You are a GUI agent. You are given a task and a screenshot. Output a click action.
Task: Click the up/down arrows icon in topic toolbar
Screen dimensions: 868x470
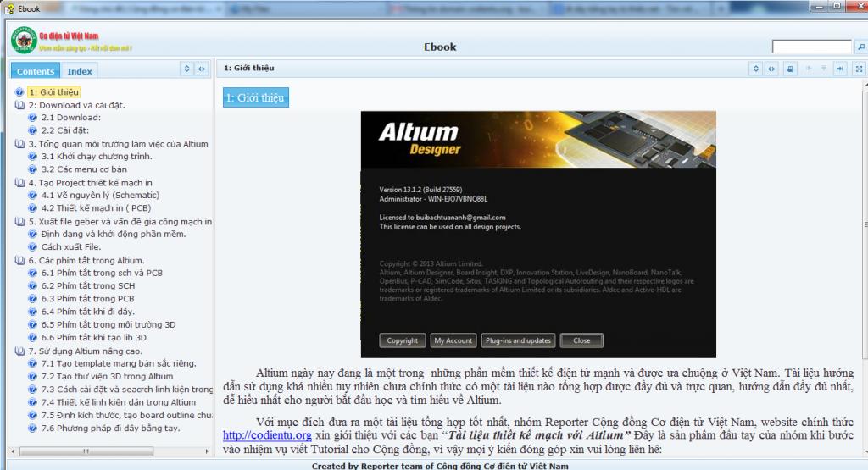tap(755, 69)
